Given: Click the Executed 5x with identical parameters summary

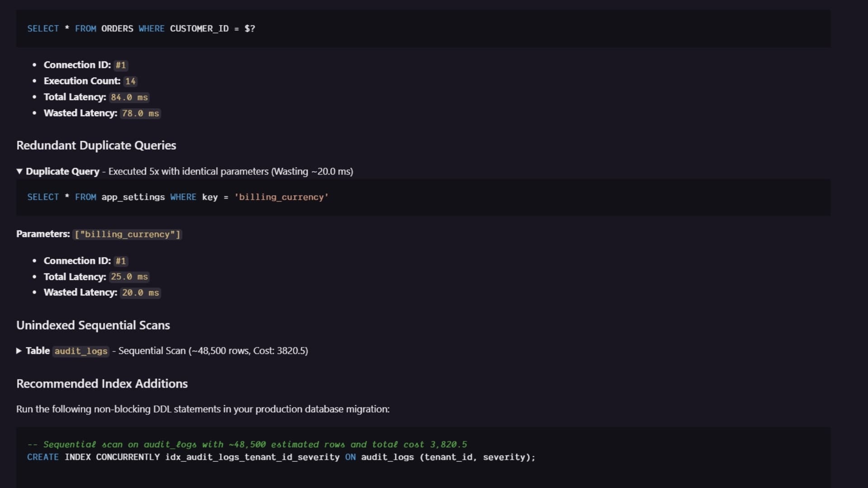Looking at the screenshot, I should [231, 172].
